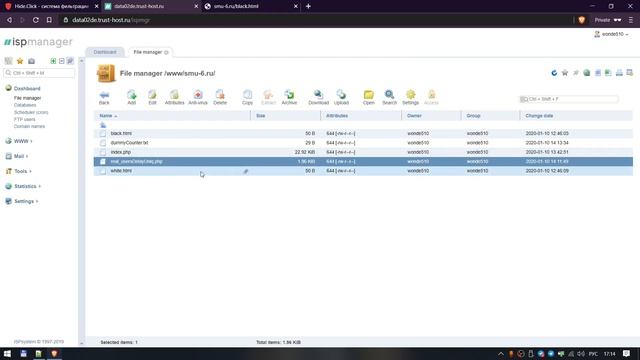Viewport: 640px width, 360px height.
Task: Click the file manager Settings gear icon
Action: pyautogui.click(x=410, y=98)
